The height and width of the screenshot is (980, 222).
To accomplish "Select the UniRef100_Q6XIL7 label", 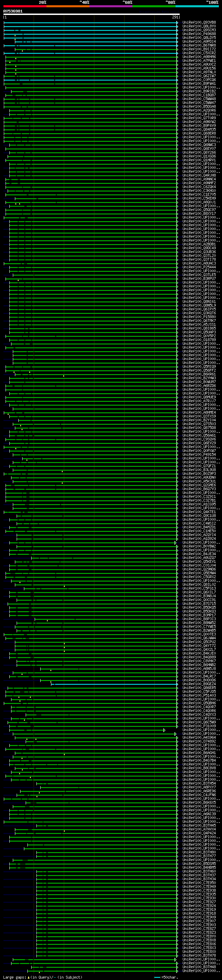I will (x=199, y=592).
